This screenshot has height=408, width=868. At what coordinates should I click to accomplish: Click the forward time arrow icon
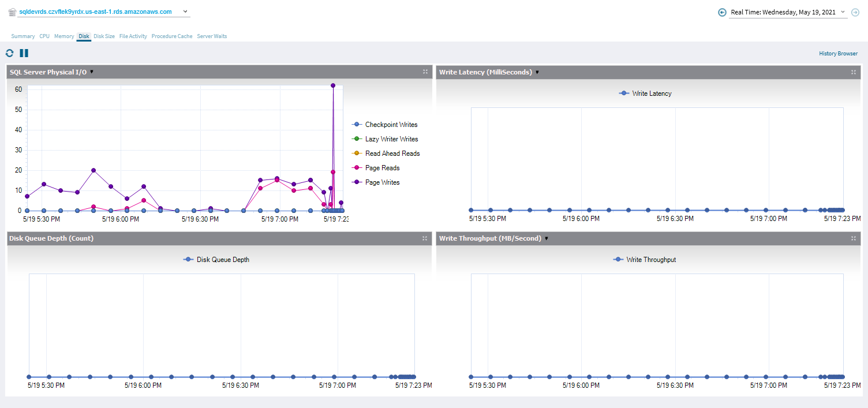point(855,12)
